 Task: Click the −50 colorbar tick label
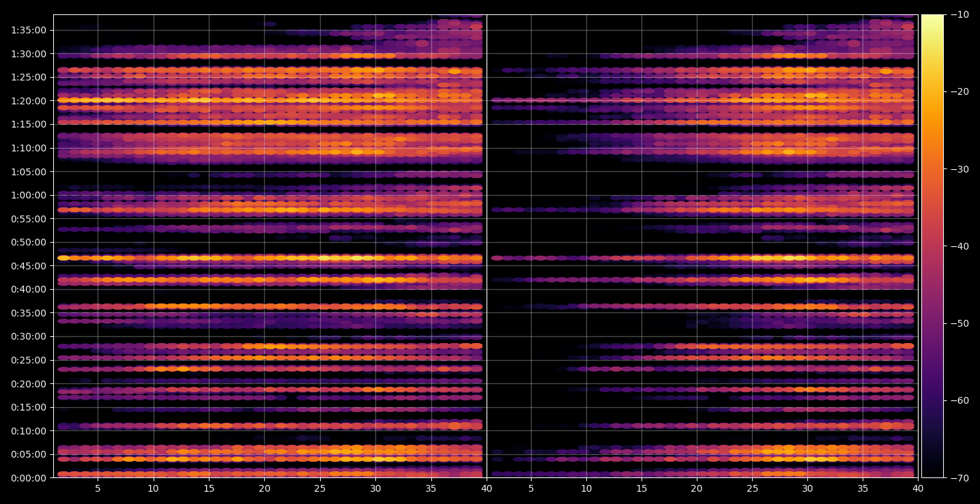click(x=959, y=323)
